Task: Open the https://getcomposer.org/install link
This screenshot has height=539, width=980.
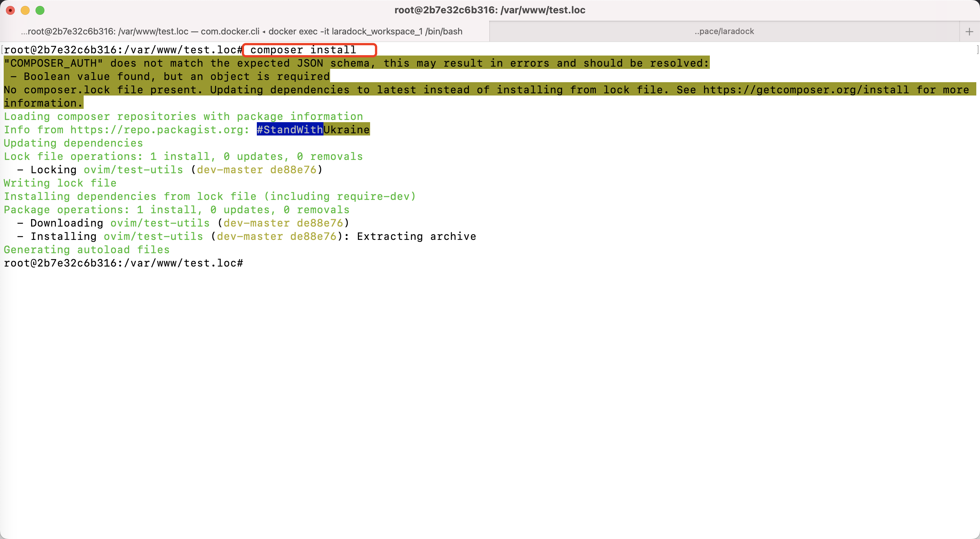Action: tap(805, 90)
